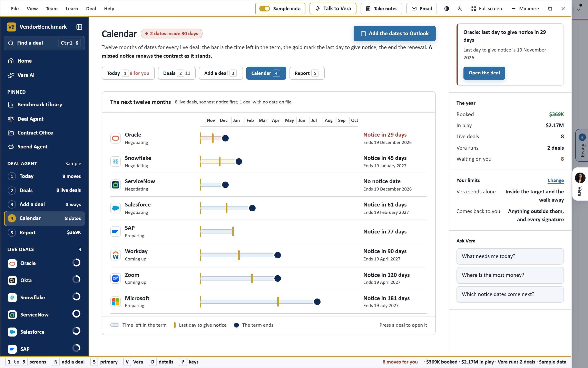Image resolution: width=588 pixels, height=368 pixels.
Task: Click Open the deal button
Action: coord(484,73)
